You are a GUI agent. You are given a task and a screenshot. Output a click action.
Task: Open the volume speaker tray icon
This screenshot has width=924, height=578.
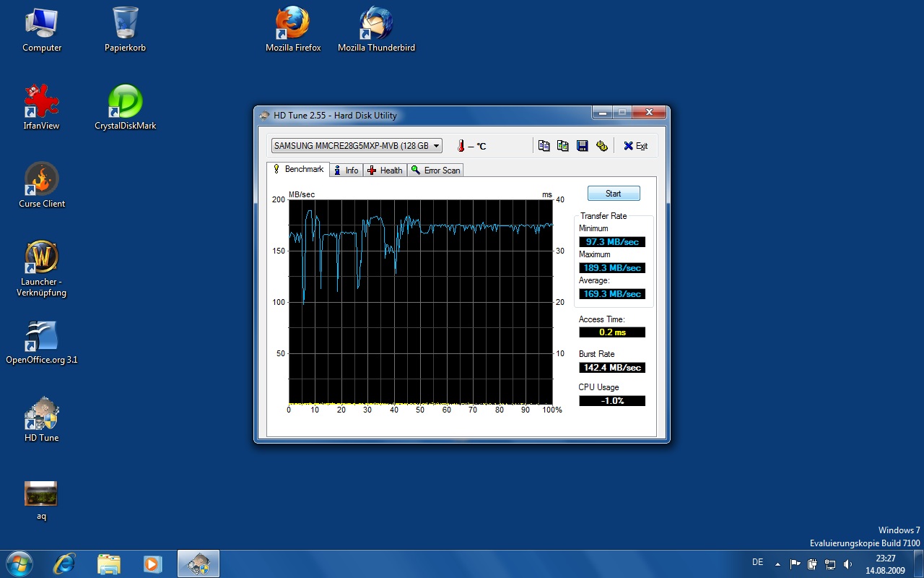pyautogui.click(x=847, y=564)
